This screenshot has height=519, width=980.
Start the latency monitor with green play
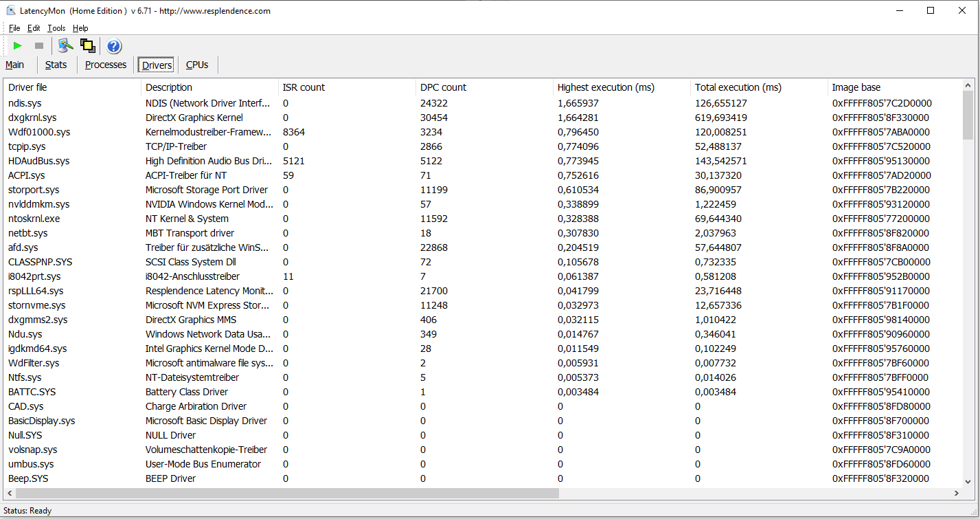point(18,46)
